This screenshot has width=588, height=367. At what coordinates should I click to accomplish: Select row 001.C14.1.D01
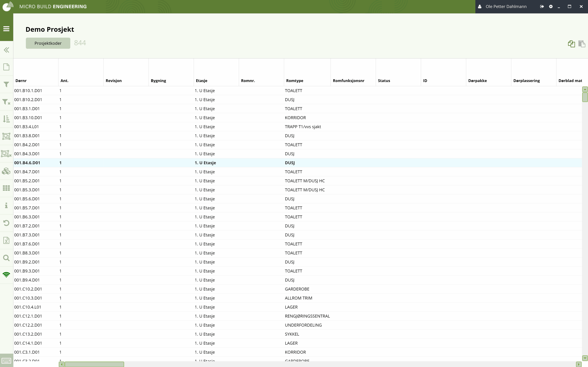297,343
